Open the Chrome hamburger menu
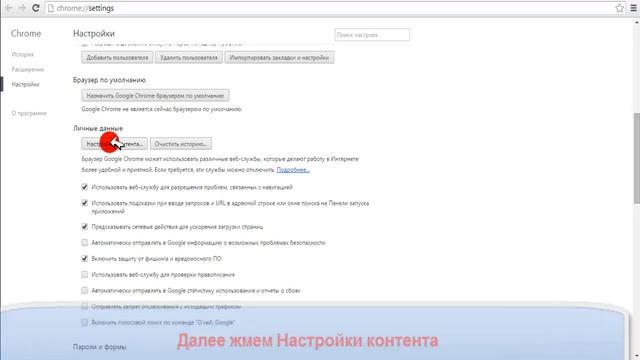 click(634, 8)
